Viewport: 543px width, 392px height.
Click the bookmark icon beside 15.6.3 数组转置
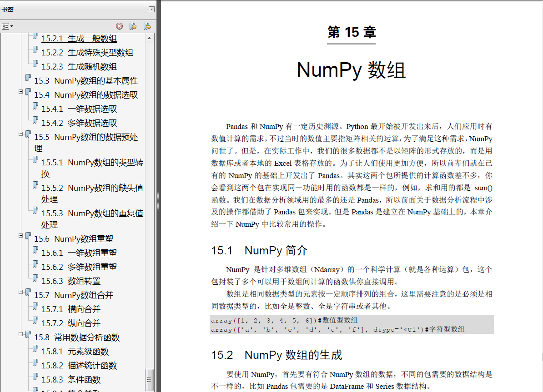click(x=35, y=278)
